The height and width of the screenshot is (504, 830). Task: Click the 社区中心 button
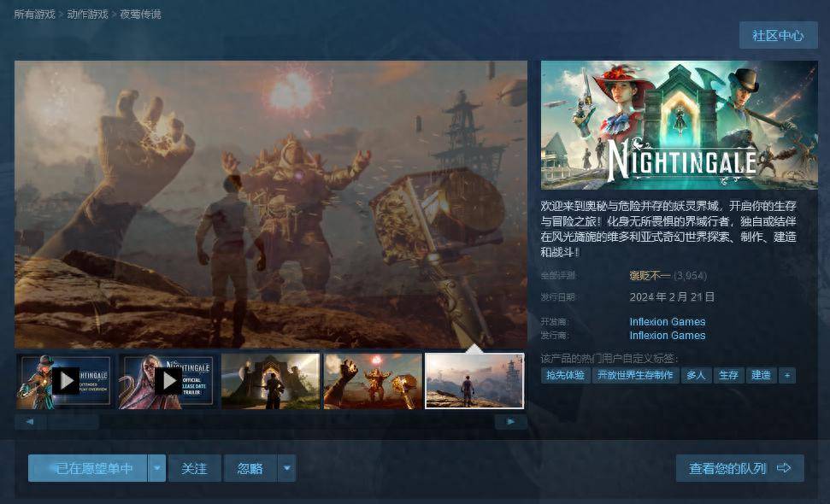click(778, 35)
